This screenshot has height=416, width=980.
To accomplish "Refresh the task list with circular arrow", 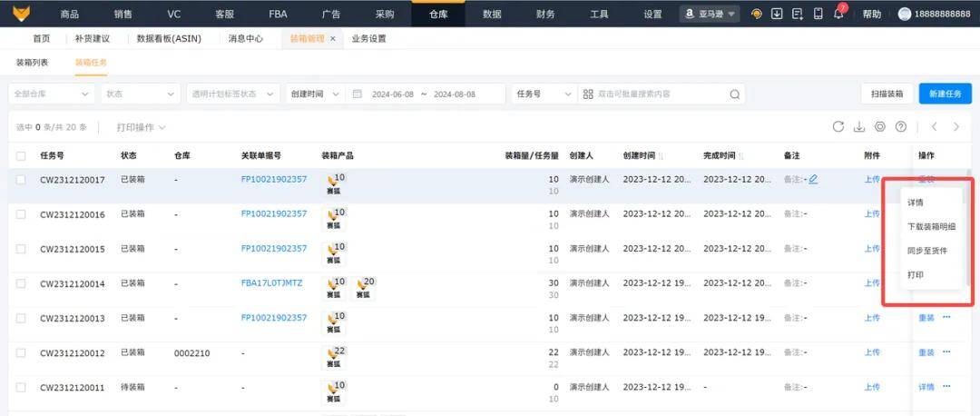I will point(838,127).
